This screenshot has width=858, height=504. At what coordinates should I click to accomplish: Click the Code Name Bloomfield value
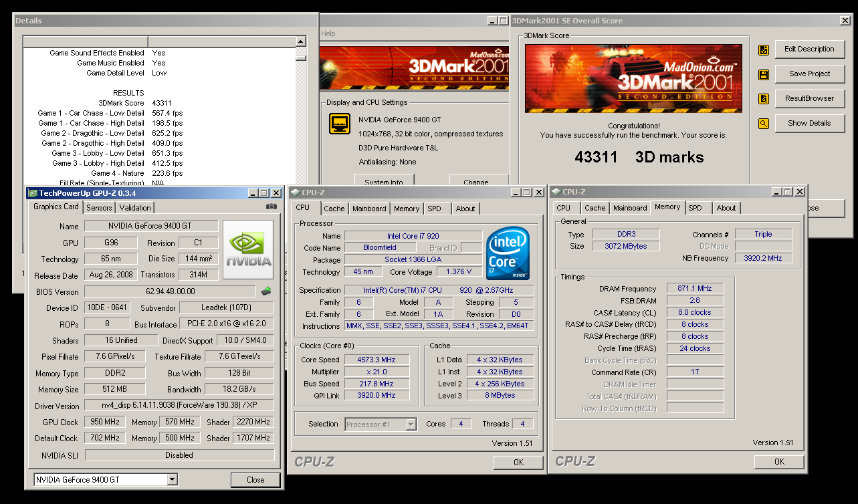pyautogui.click(x=382, y=248)
